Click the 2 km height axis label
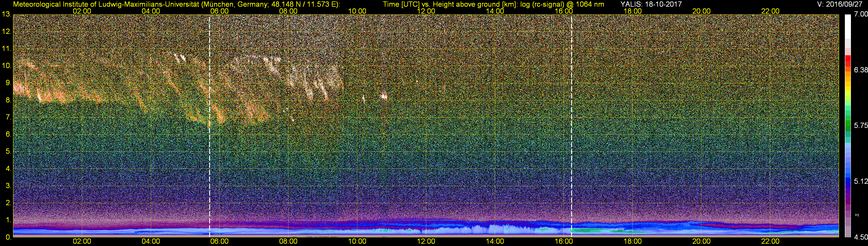The image size is (868, 246). 8,203
